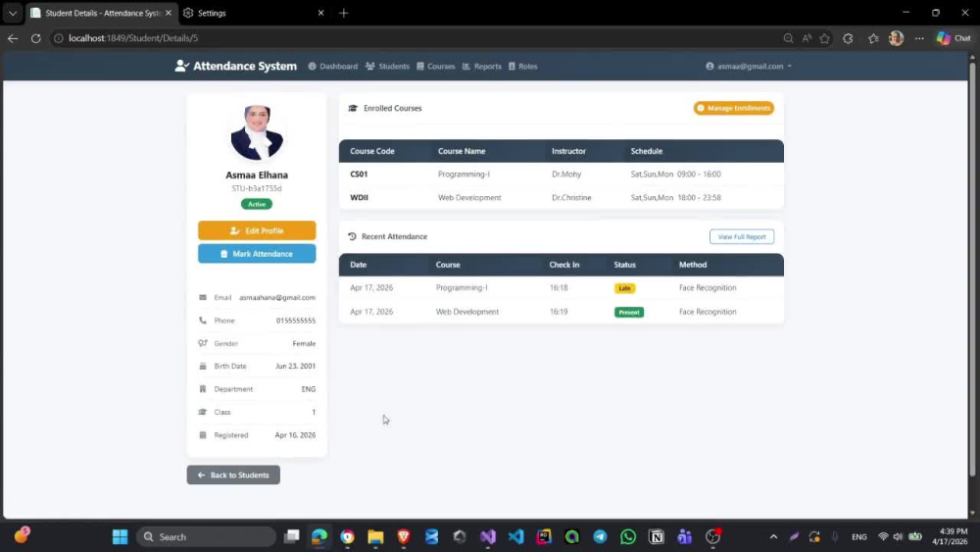Click Edit Profile button

point(257,230)
